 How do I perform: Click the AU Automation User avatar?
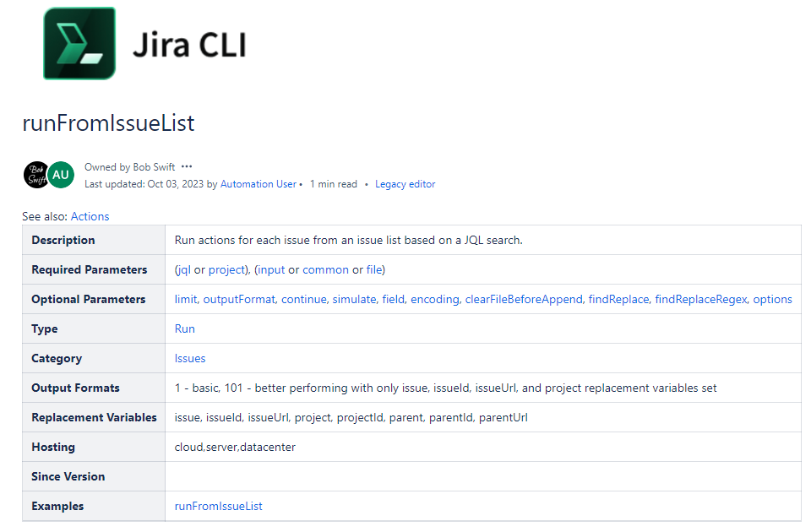tap(61, 175)
